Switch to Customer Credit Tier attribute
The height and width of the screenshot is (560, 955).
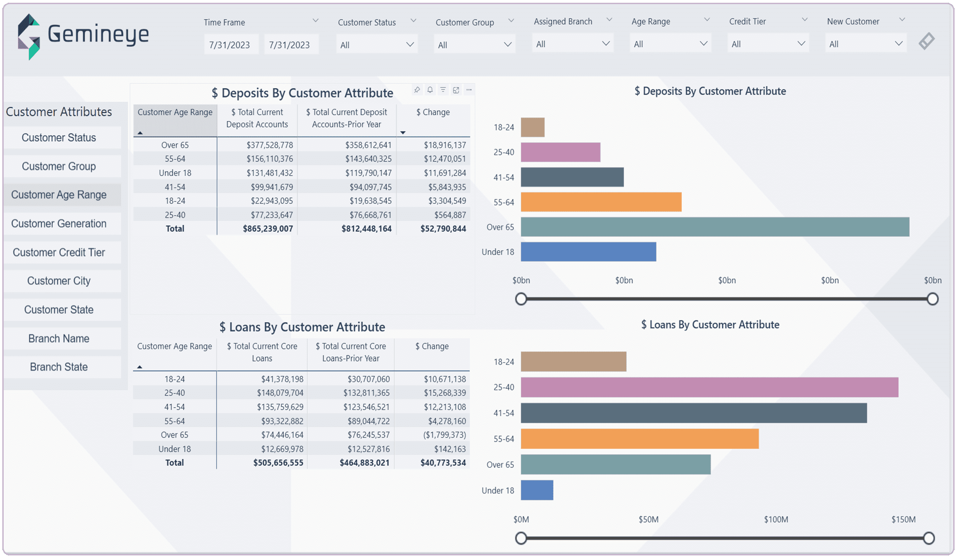tap(59, 252)
